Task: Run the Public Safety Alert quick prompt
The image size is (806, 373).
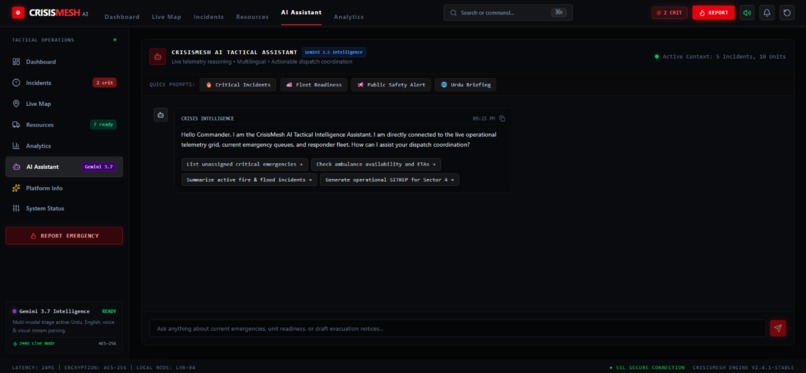Action: (391, 85)
